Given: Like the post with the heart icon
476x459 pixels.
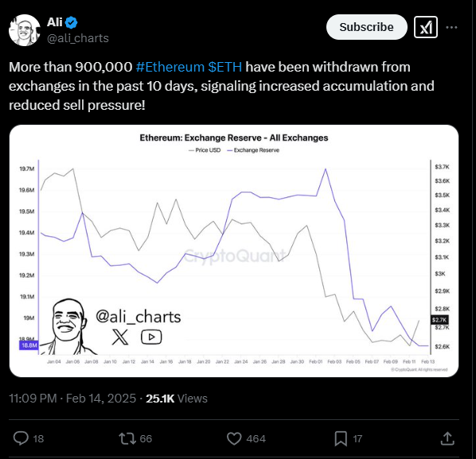Looking at the screenshot, I should (234, 438).
